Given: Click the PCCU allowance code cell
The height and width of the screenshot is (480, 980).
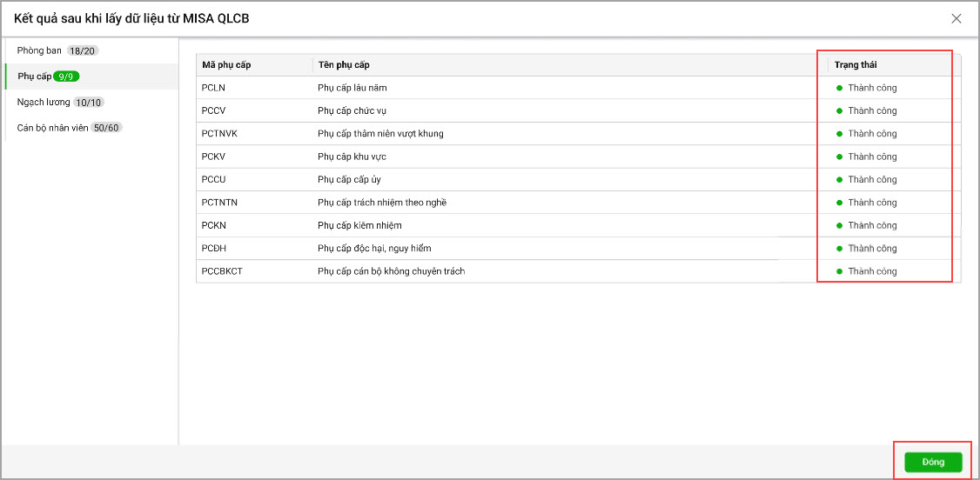Looking at the screenshot, I should [x=214, y=179].
